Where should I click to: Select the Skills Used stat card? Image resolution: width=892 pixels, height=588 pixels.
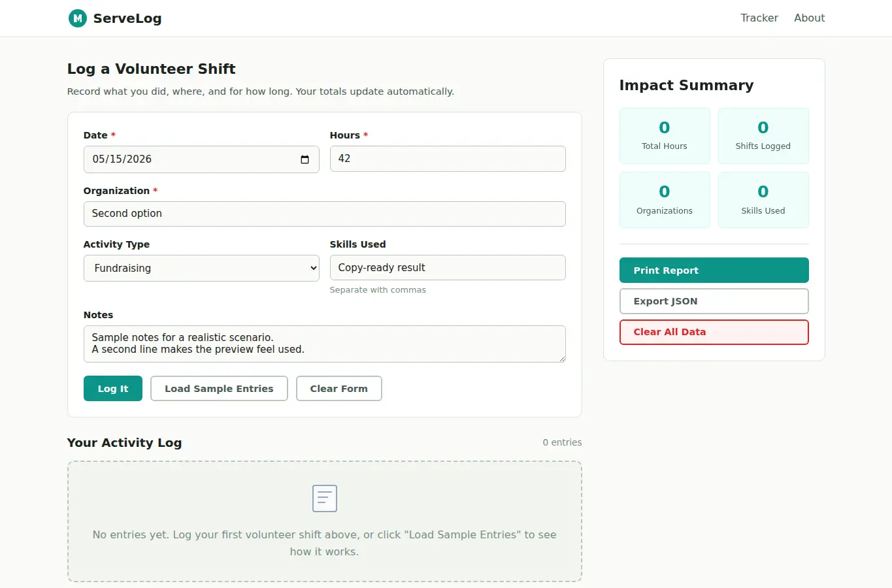[763, 200]
